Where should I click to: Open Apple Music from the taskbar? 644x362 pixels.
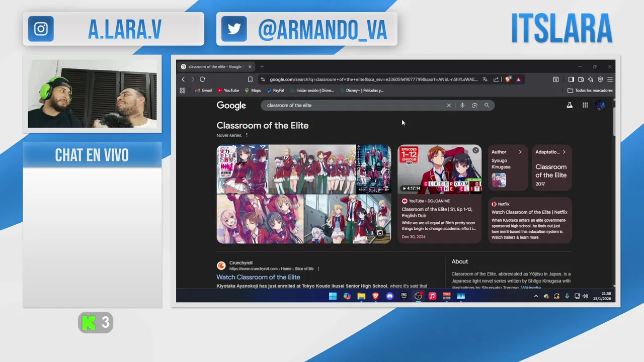432,296
